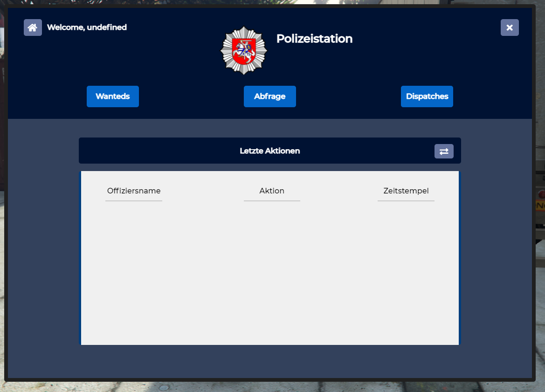
Task: Select the Aktion column header
Action: pyautogui.click(x=272, y=191)
